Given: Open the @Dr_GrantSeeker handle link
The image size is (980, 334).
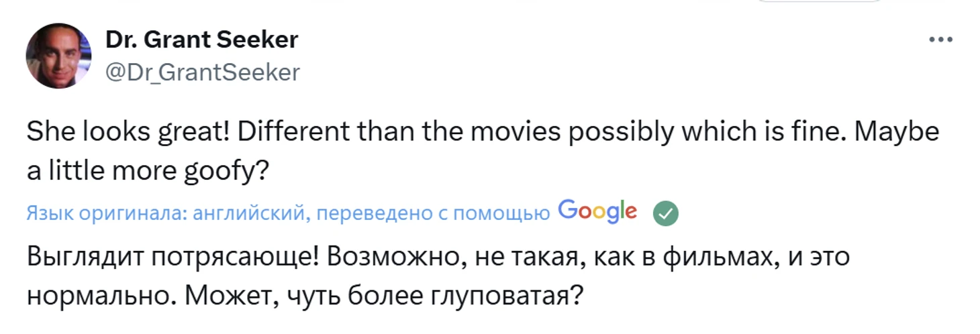Looking at the screenshot, I should coord(203,72).
